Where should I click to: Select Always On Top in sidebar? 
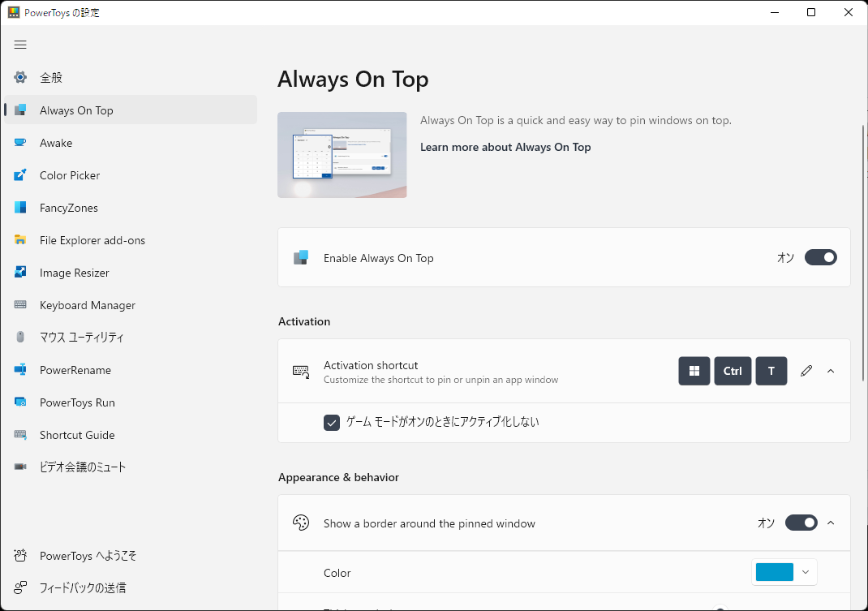point(131,110)
